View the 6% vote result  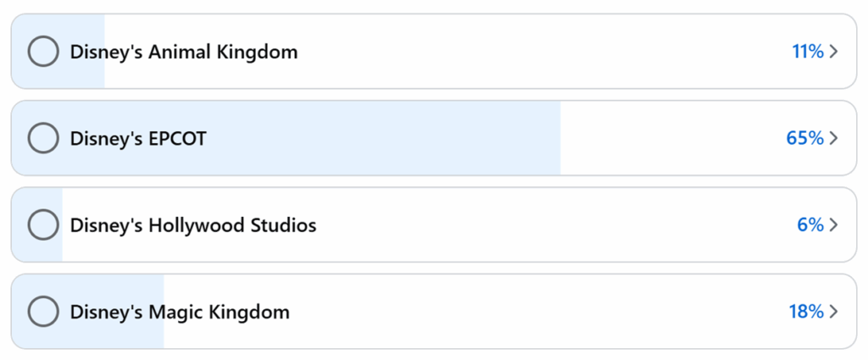[810, 224]
